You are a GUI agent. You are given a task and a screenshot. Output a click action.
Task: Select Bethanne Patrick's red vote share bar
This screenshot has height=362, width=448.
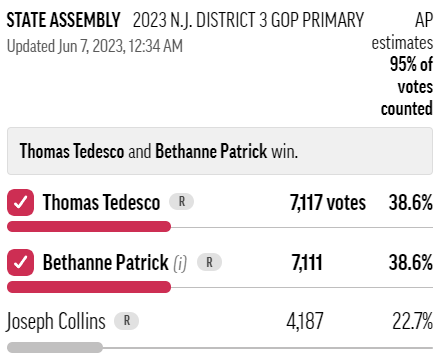[x=89, y=287]
